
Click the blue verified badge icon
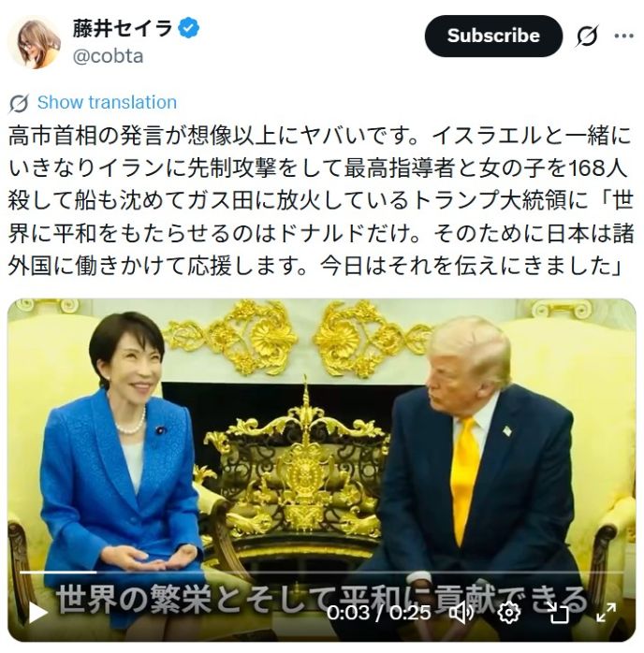click(189, 28)
